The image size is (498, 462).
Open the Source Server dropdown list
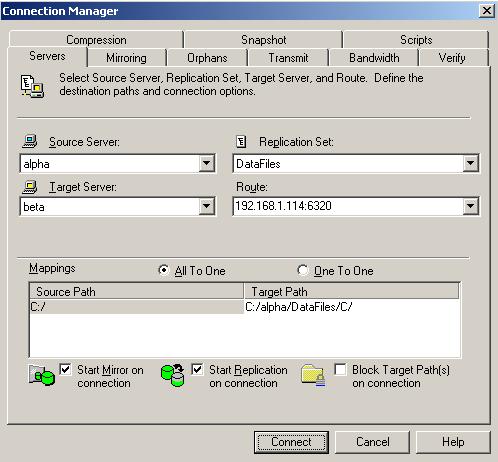coord(206,163)
